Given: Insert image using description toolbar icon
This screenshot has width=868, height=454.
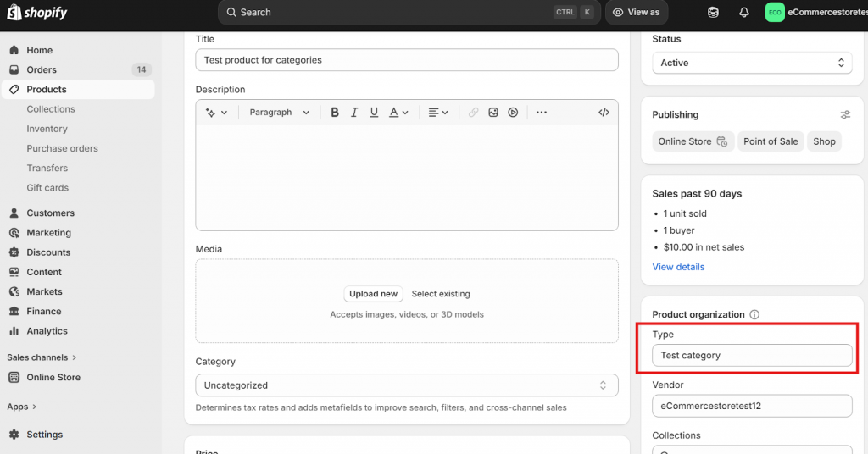Looking at the screenshot, I should [x=493, y=113].
